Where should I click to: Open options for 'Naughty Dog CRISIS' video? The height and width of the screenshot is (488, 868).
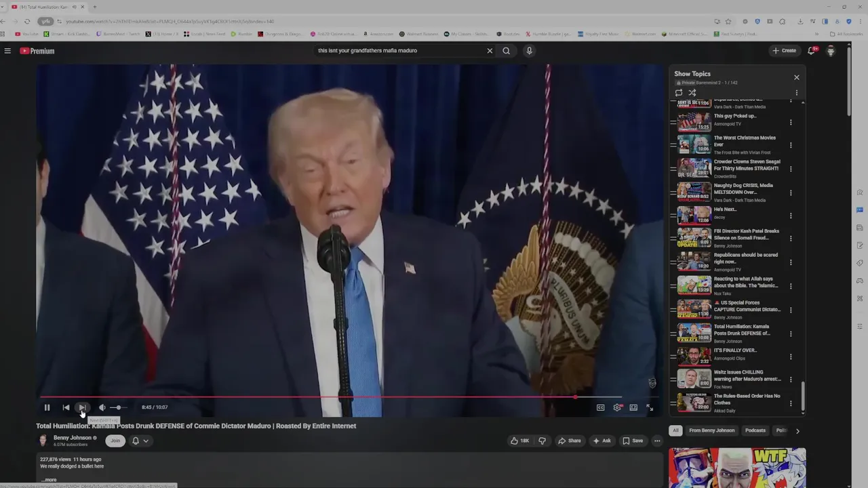tap(791, 193)
